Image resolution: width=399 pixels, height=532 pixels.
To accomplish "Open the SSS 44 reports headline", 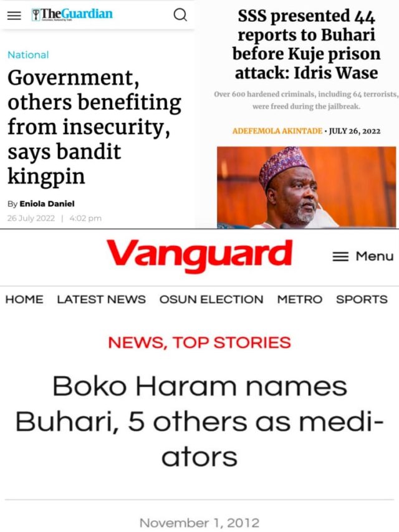I will coord(306,44).
